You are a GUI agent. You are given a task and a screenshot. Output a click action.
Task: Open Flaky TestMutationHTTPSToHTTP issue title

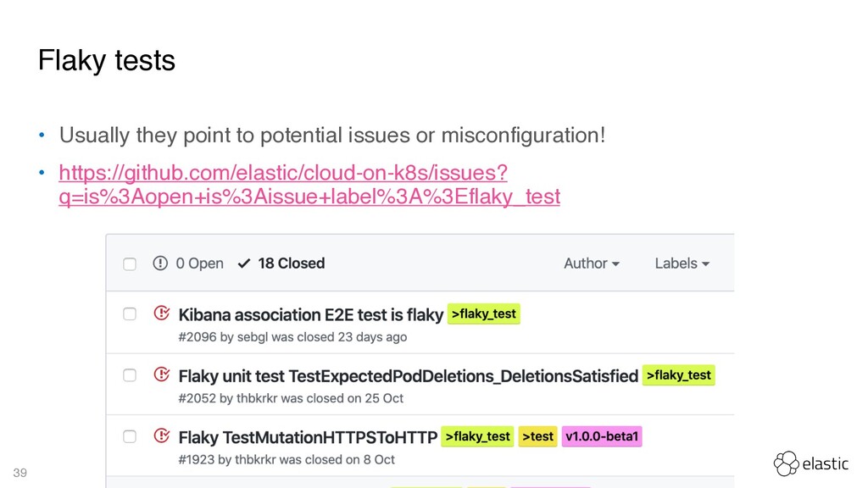(308, 438)
